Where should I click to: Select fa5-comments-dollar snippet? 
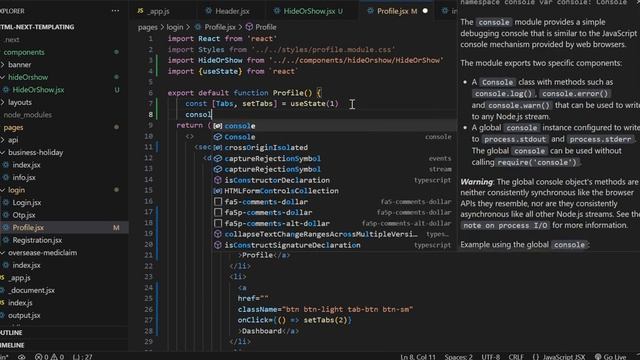[x=334, y=202]
